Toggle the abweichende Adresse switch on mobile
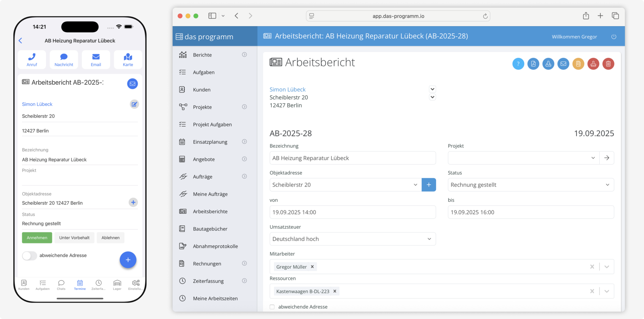Screen dimensions: 644x319 [30, 256]
